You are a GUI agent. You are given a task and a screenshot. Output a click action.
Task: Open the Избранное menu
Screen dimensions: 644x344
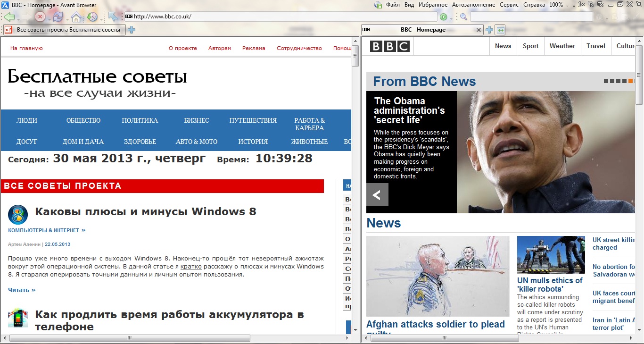click(433, 5)
